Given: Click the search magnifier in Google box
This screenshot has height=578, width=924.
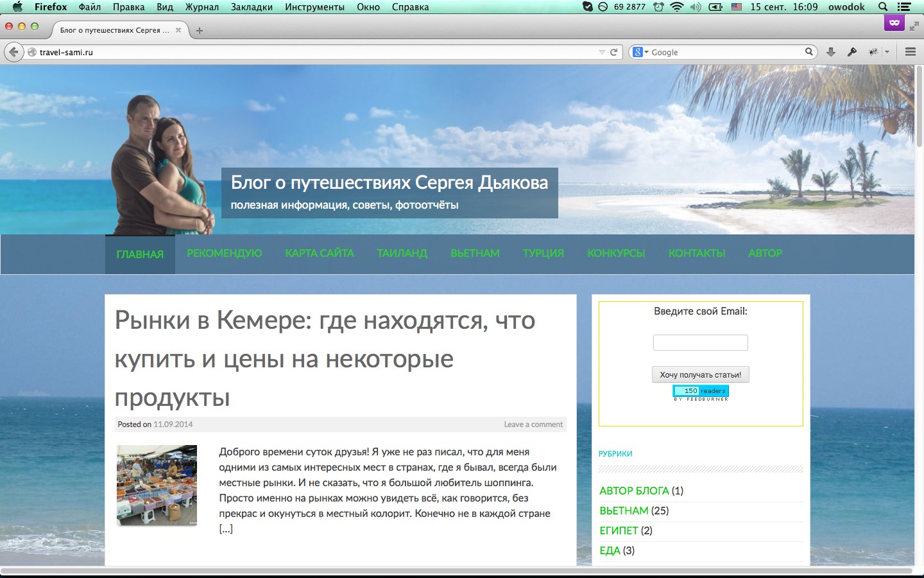Looking at the screenshot, I should [809, 52].
